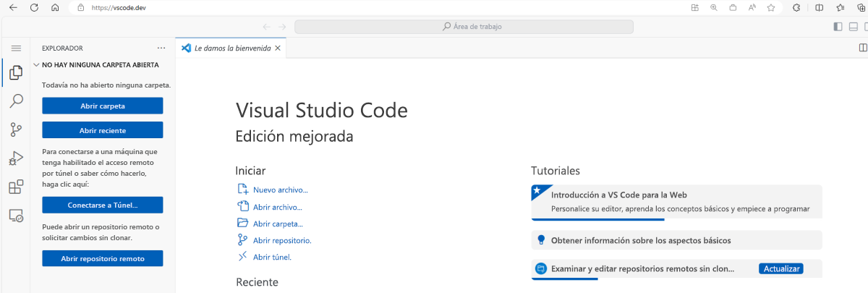Viewport: 868px width, 293px height.
Task: Open the Explorer view in activity bar
Action: click(x=15, y=72)
